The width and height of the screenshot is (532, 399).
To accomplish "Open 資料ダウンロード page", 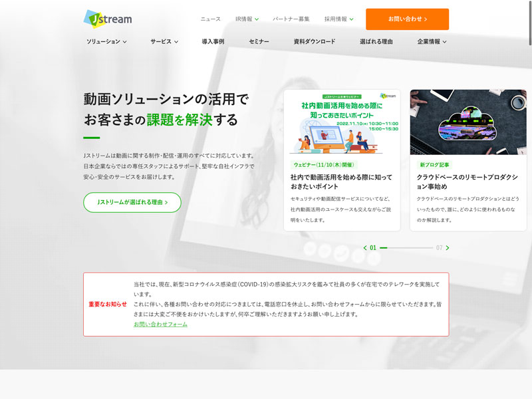I will [x=315, y=41].
